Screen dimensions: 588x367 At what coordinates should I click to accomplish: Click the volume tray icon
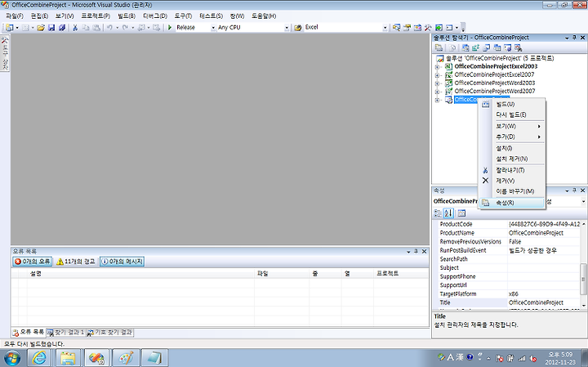(x=532, y=358)
